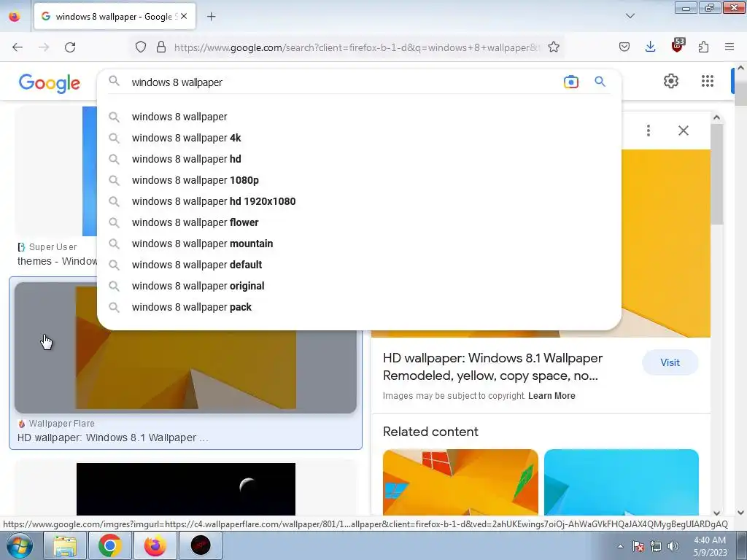
Task: Open the Firefox downloads panel
Action: (650, 47)
